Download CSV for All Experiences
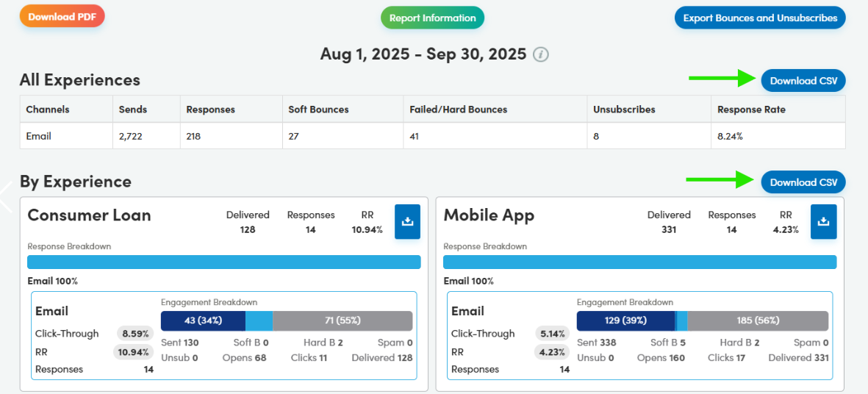Viewport: 868px width, 394px height. tap(803, 81)
